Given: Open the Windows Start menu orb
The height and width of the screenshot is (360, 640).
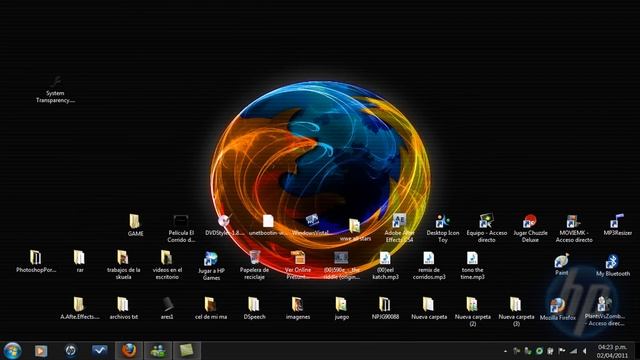Looking at the screenshot, I should click(12, 351).
